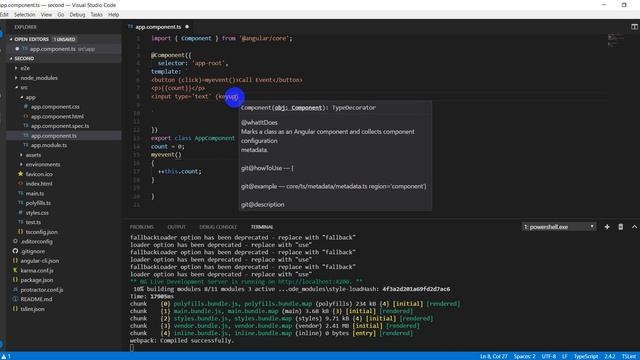
Task: Click the 'count = 0;' code line
Action: coord(167,147)
